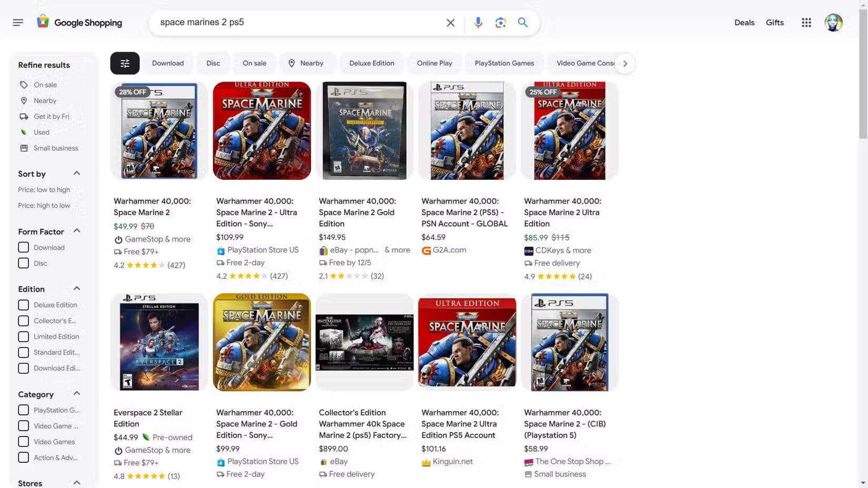Open the hamburger main menu
The image size is (868, 488).
pyautogui.click(x=18, y=23)
